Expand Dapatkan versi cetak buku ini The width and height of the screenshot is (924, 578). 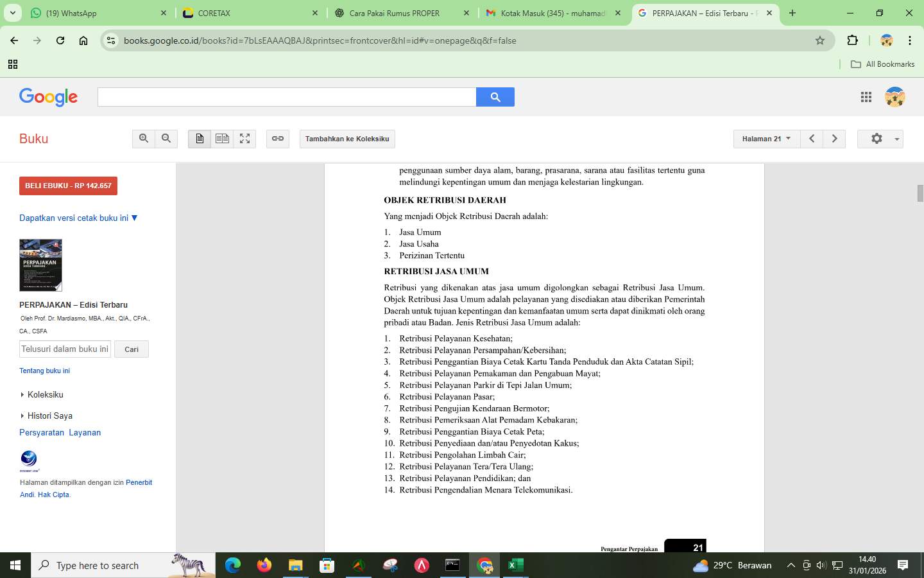78,218
